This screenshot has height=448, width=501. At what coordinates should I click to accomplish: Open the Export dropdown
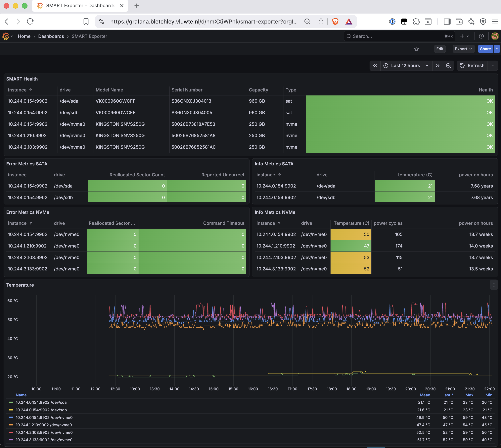coord(463,49)
